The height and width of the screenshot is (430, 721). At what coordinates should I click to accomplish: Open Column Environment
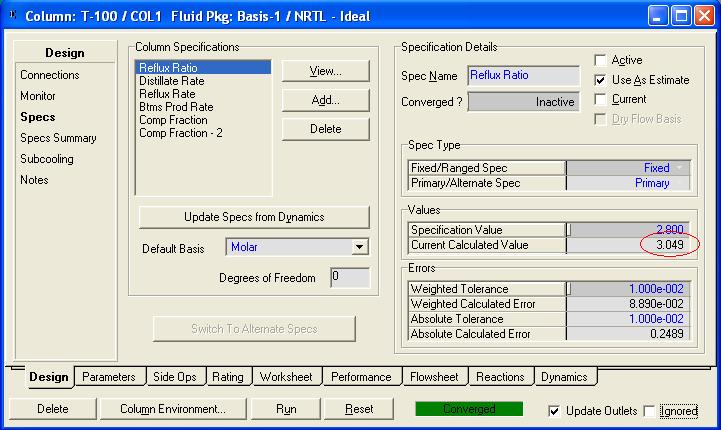[x=173, y=409]
